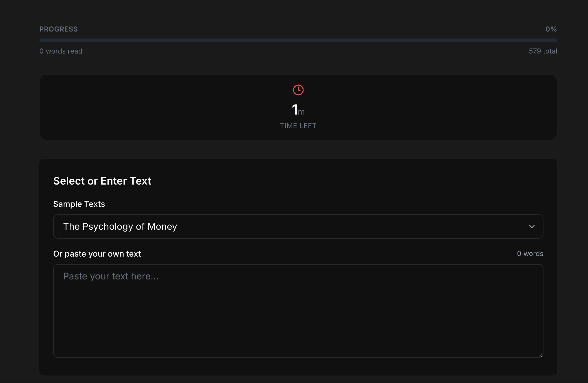Click the small m minutes unit
This screenshot has height=383, width=588.
301,112
